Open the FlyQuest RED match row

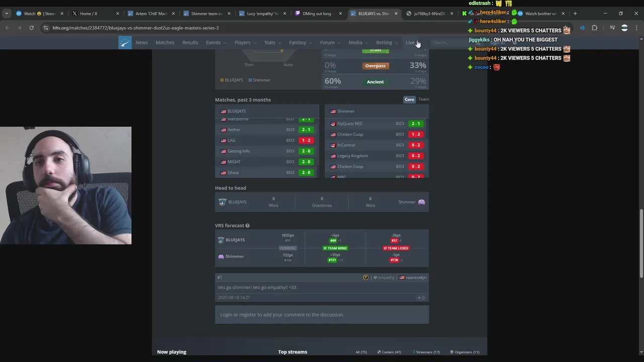pyautogui.click(x=376, y=124)
